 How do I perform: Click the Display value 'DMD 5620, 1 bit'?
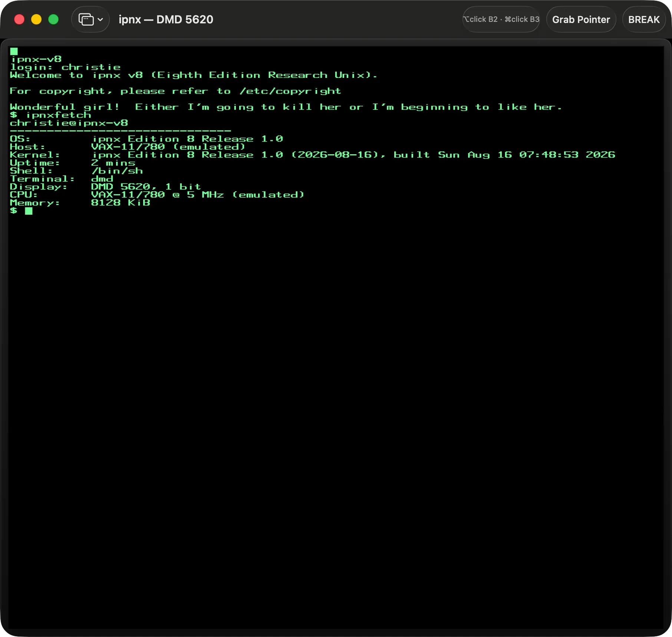pos(146,187)
